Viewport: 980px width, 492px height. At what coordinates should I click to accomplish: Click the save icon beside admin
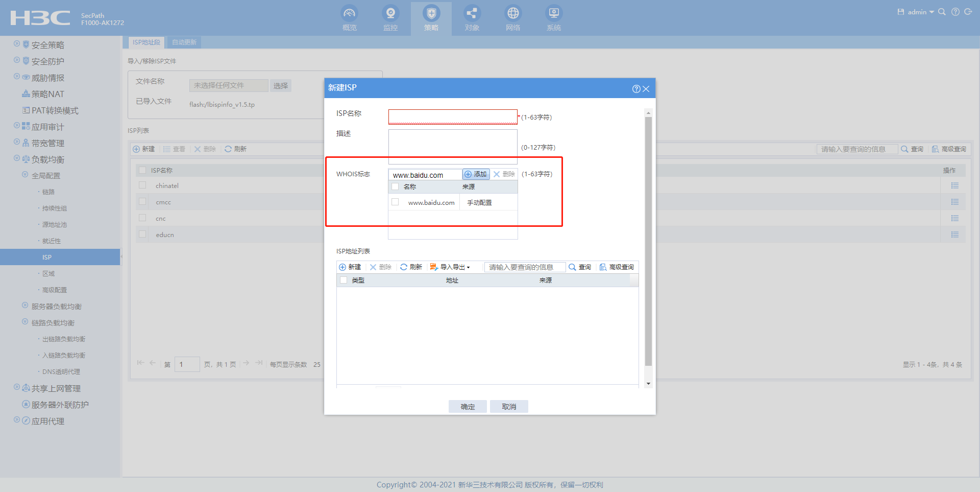(x=901, y=12)
